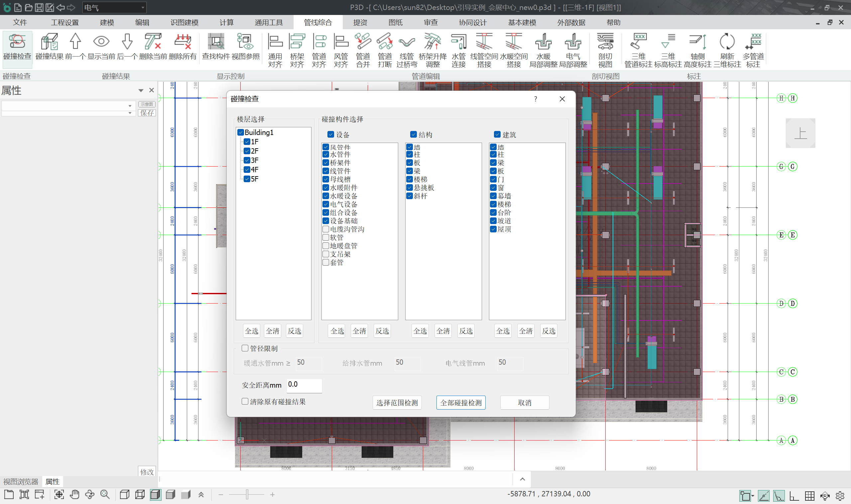Activate the pan hand tool in bottom bar
The image size is (851, 504).
pos(74,494)
